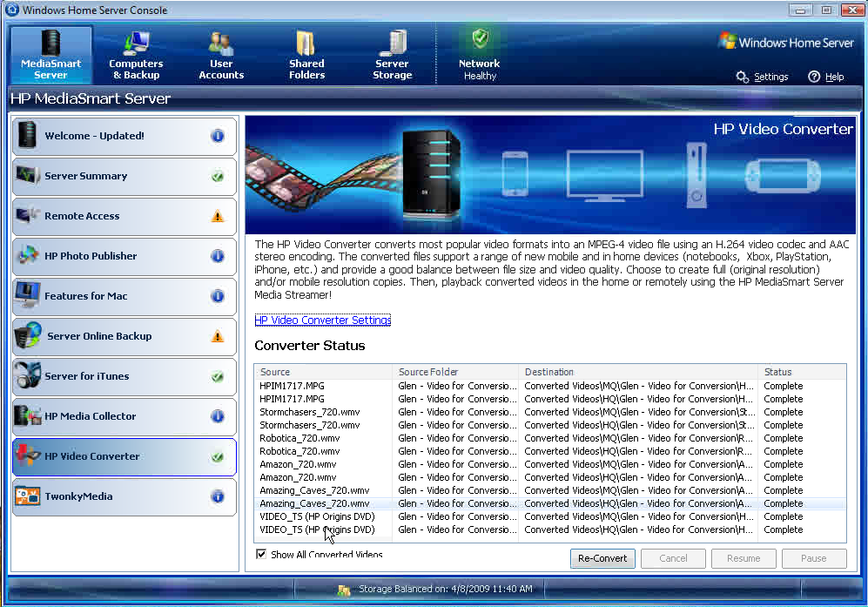Open HP Video Converter Settings link
Screen dimensions: 868x607
323,320
